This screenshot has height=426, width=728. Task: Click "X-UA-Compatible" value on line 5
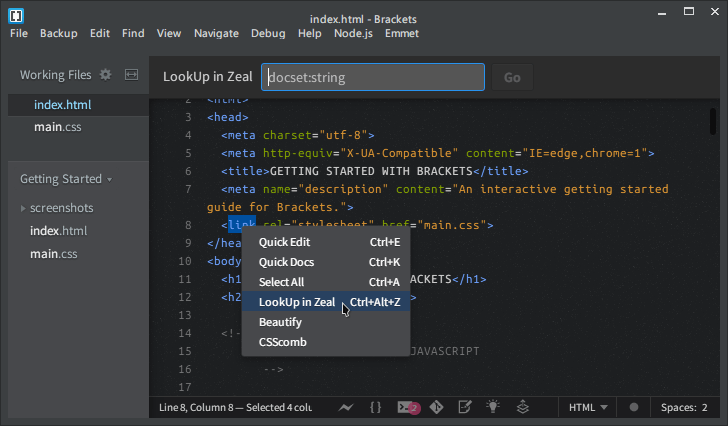[399, 153]
